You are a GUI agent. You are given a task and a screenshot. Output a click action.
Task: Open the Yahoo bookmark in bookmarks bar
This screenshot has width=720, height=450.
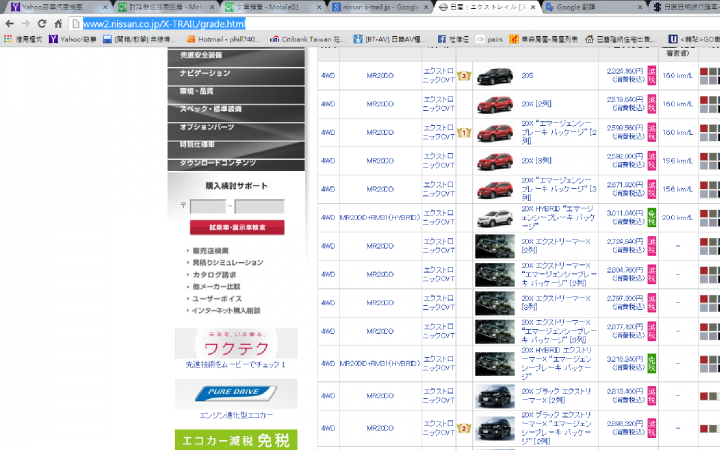73,39
